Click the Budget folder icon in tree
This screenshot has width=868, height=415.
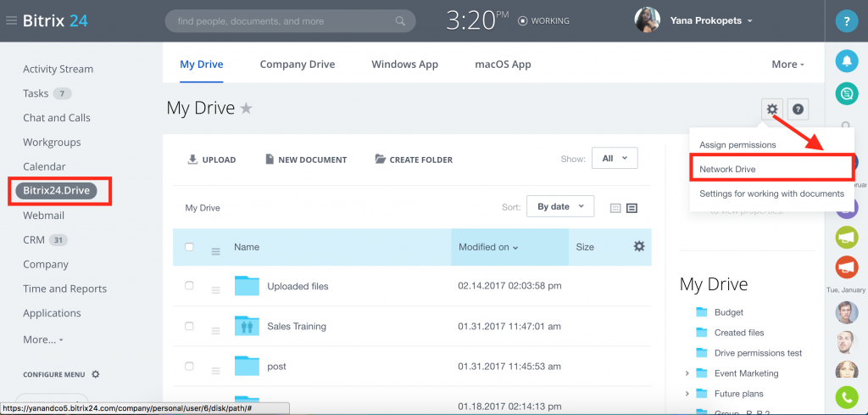[702, 312]
